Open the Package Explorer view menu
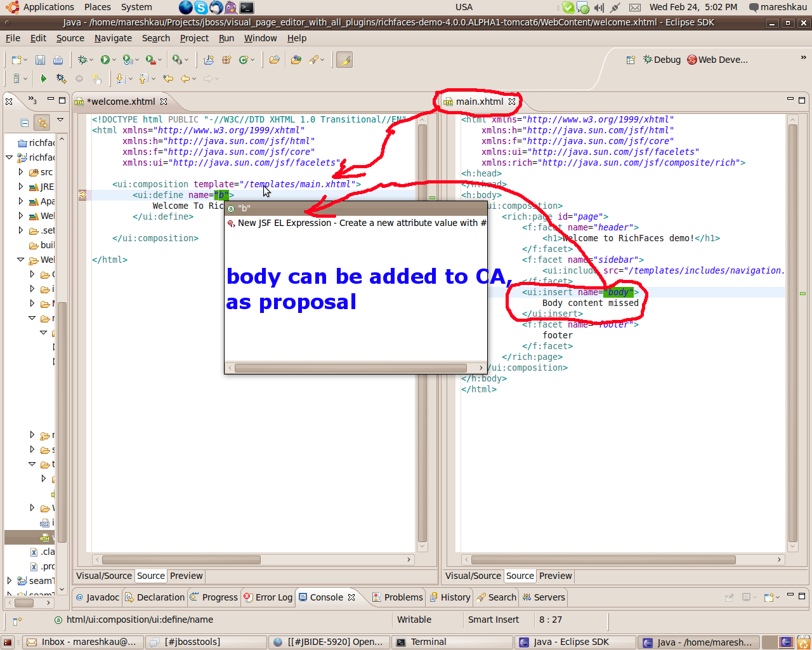Viewport: 812px width, 650px height. (x=60, y=119)
